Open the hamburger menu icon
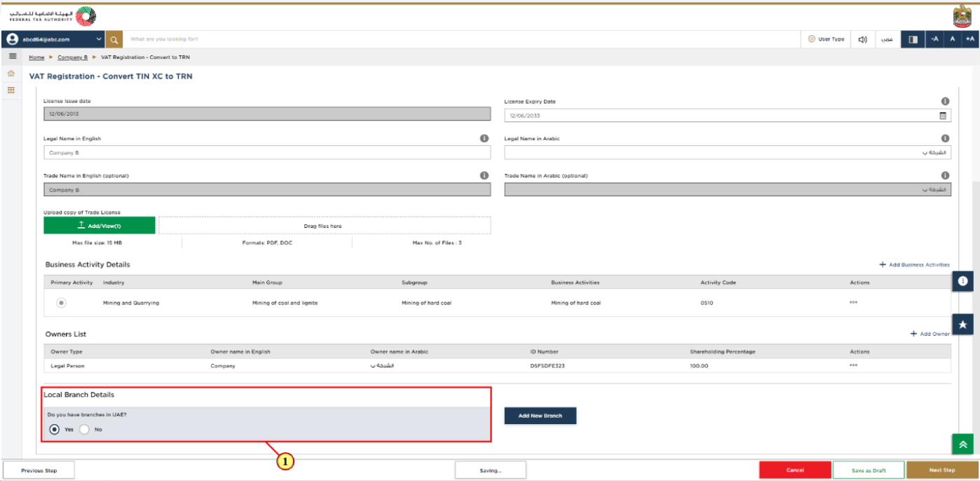The height and width of the screenshot is (481, 980). point(12,56)
